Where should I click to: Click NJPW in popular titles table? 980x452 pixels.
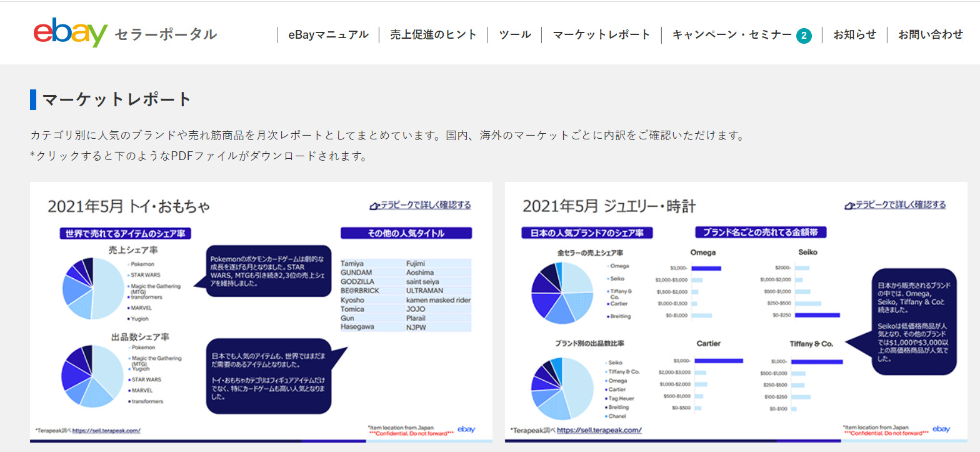point(416,327)
